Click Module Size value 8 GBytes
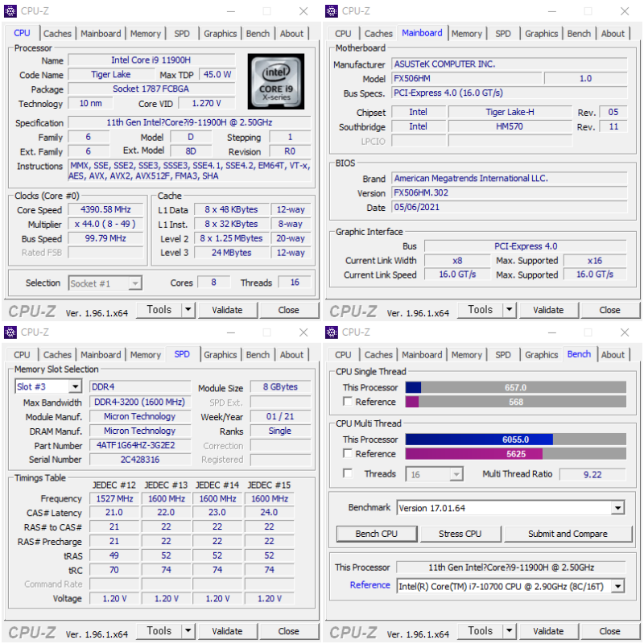 280,387
